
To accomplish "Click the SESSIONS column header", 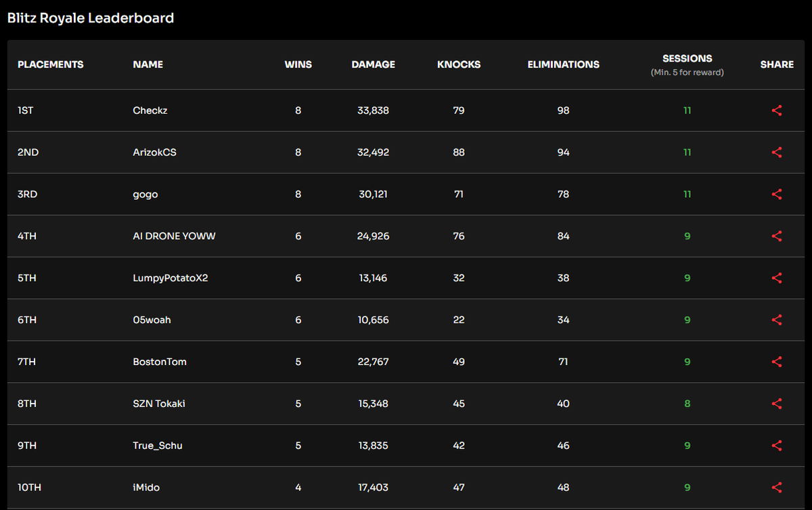I will [x=687, y=58].
